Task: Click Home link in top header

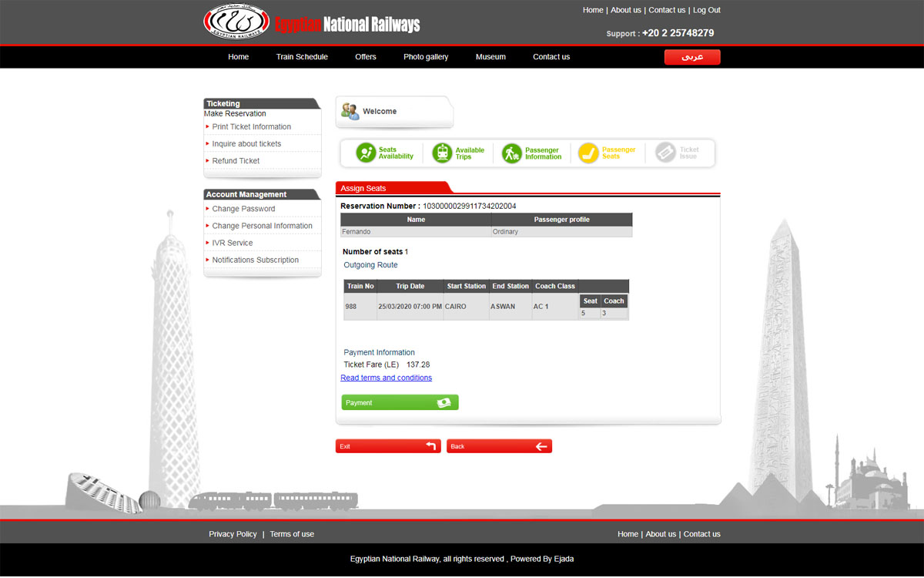Action: pyautogui.click(x=593, y=10)
